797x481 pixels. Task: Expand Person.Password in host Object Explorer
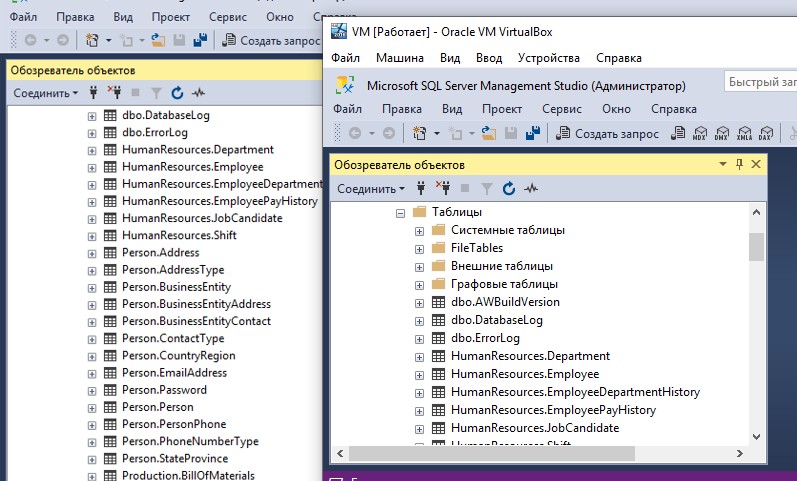[91, 391]
